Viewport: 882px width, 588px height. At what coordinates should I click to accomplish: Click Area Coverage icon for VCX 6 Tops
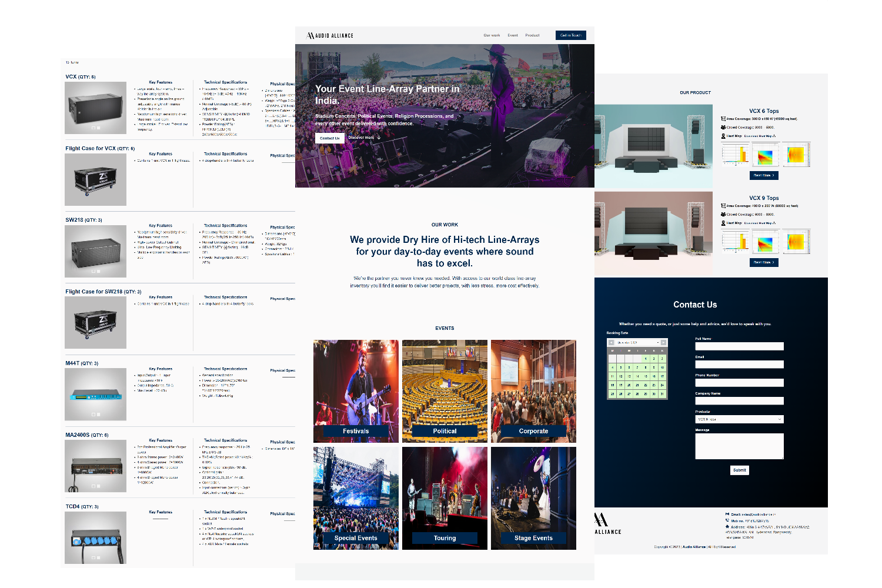click(723, 119)
